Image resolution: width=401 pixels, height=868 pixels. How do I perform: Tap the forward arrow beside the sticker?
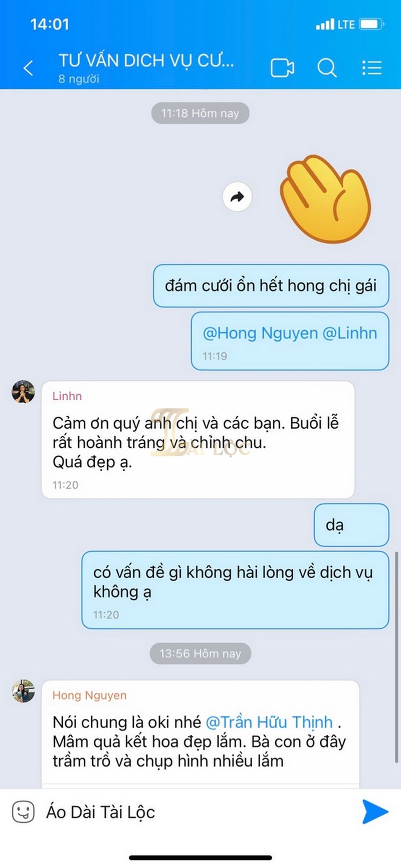(x=237, y=197)
